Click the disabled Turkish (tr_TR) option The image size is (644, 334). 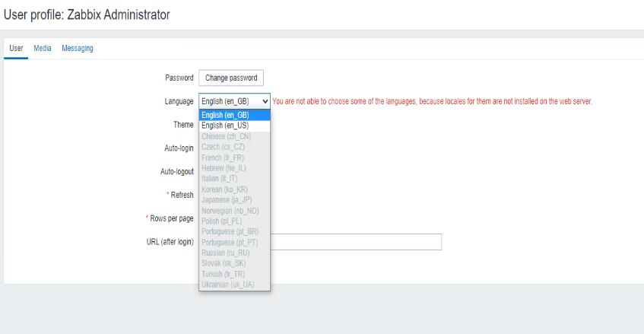(x=234, y=274)
